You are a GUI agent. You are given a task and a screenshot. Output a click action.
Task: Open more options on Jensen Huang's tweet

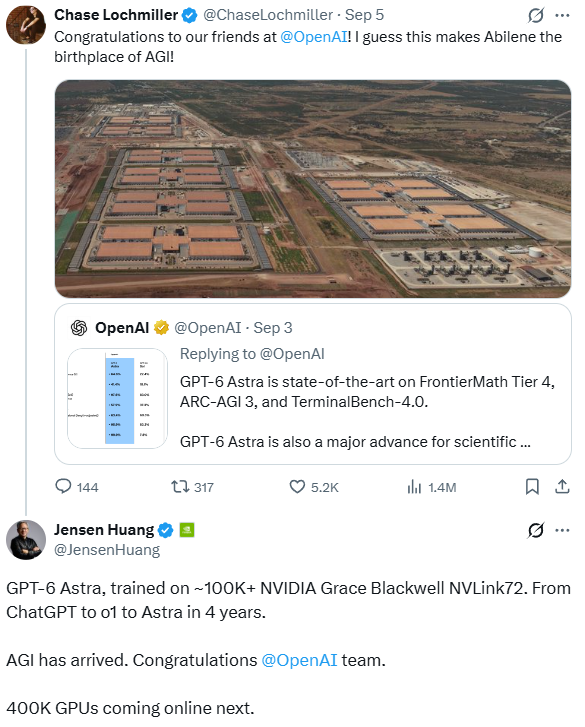click(x=562, y=530)
